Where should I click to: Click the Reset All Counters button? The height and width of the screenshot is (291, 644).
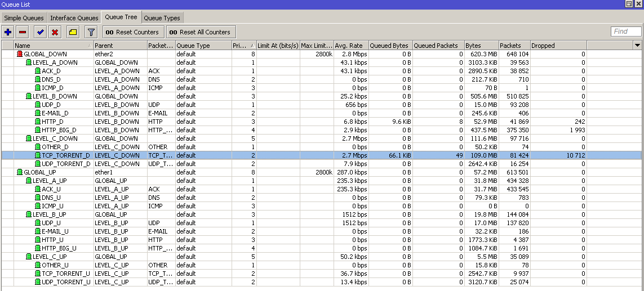[x=201, y=32]
